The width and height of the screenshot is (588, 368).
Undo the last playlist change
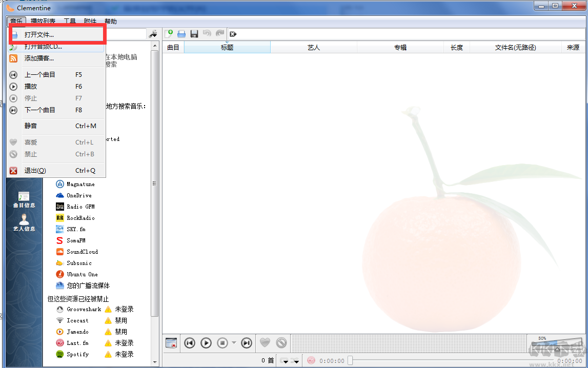[x=207, y=33]
